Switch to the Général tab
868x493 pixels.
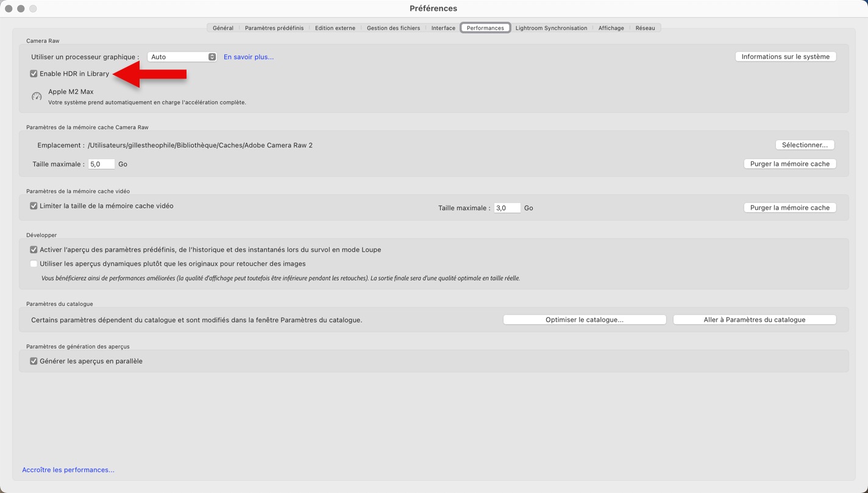tap(223, 28)
